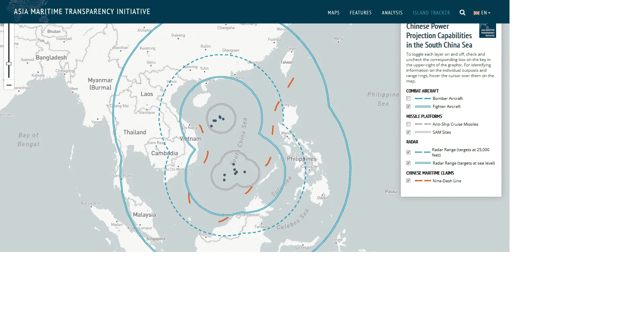The height and width of the screenshot is (315, 644).
Task: Click the Taiwan label on the map
Action: click(x=286, y=62)
